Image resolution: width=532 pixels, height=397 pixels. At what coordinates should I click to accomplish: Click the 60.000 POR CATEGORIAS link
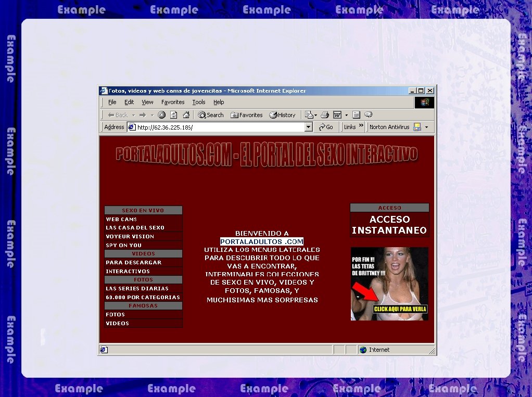click(x=143, y=297)
